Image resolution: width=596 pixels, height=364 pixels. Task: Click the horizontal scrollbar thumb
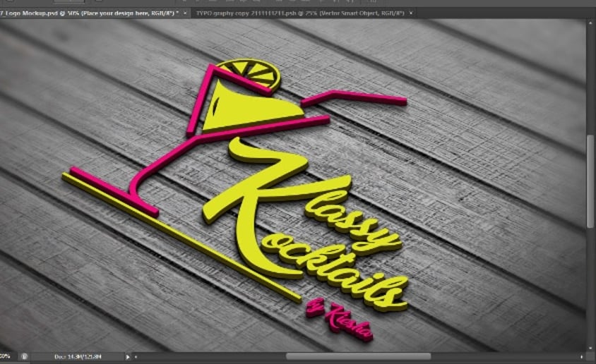tap(359, 356)
